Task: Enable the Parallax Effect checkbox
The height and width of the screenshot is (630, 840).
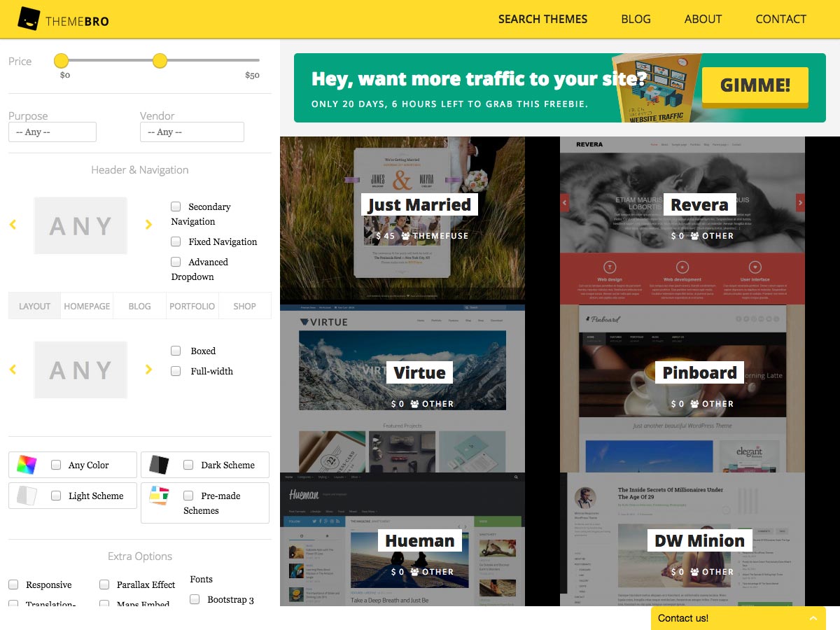Action: pyautogui.click(x=104, y=584)
